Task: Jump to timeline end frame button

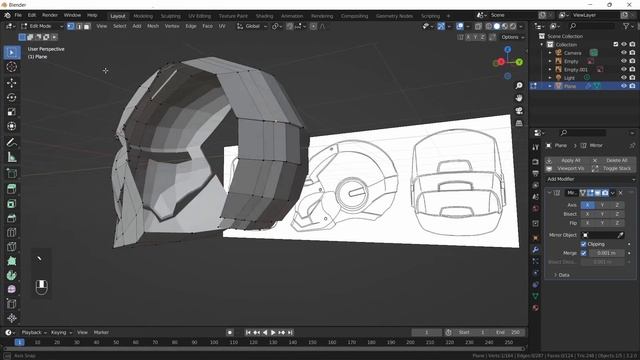Action: (290, 333)
